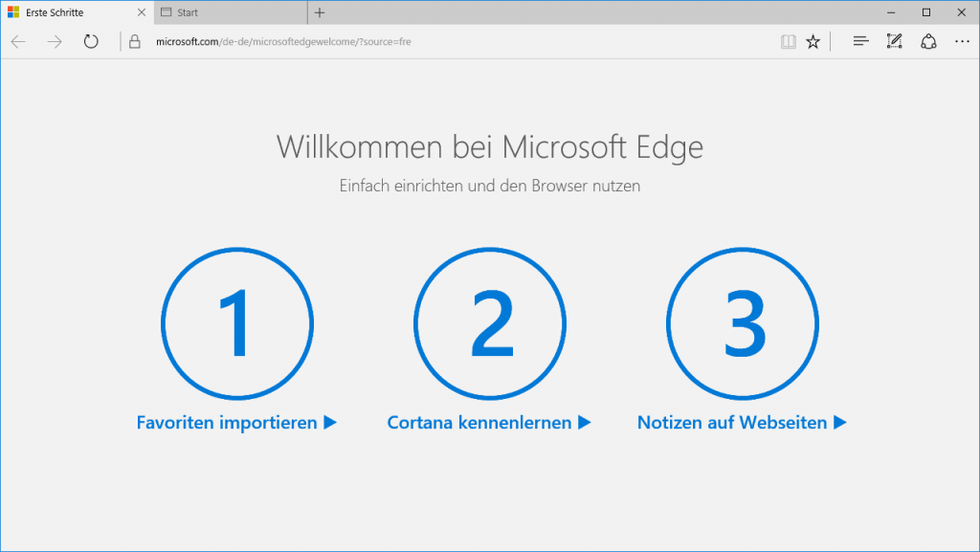Click the heading Willkommen bei Microsoft Edge
Image resolution: width=980 pixels, height=552 pixels.
pos(490,147)
